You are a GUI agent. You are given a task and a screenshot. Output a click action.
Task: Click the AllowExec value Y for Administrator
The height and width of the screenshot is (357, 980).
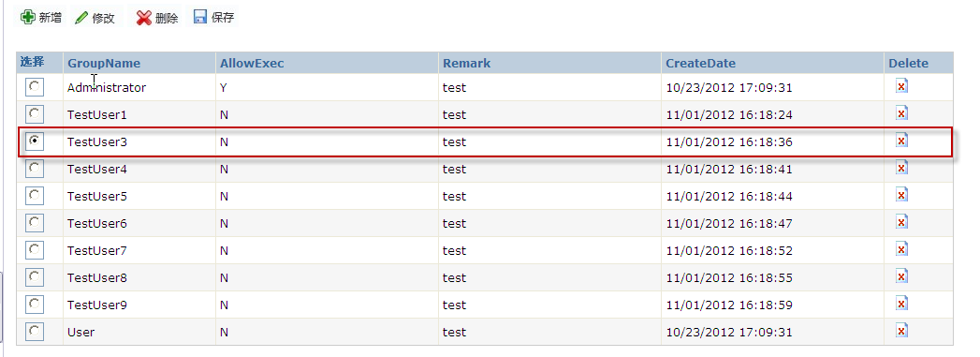pos(223,87)
